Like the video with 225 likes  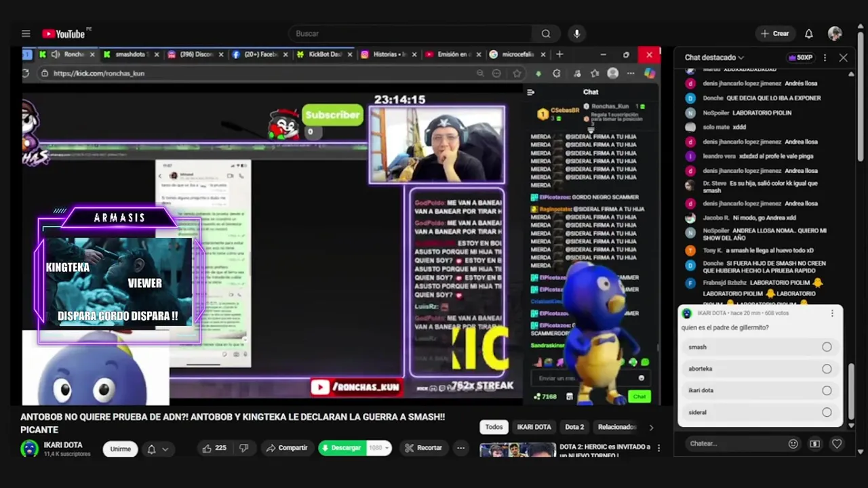(x=214, y=448)
